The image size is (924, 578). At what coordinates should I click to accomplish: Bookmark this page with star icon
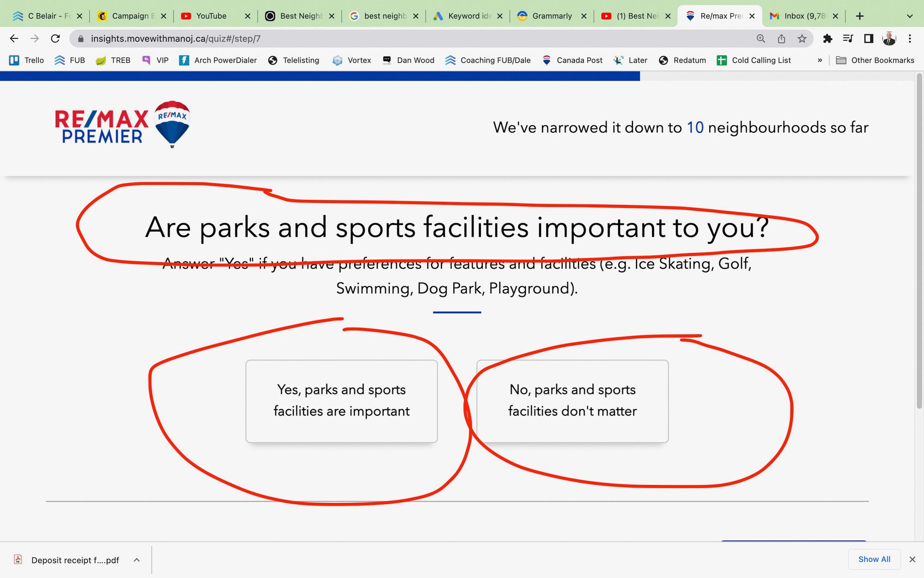[802, 38]
